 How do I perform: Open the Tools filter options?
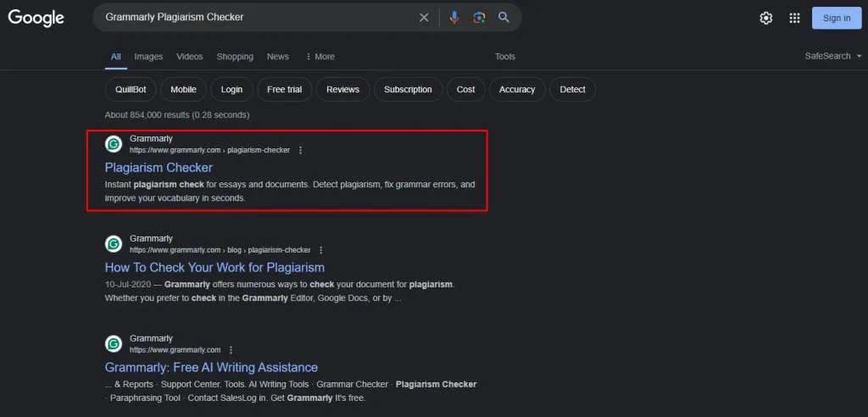(505, 57)
